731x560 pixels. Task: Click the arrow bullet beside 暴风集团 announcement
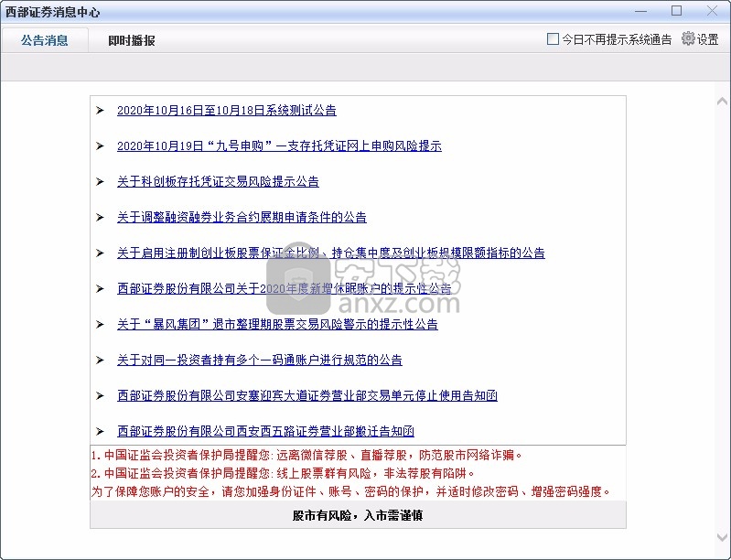100,325
